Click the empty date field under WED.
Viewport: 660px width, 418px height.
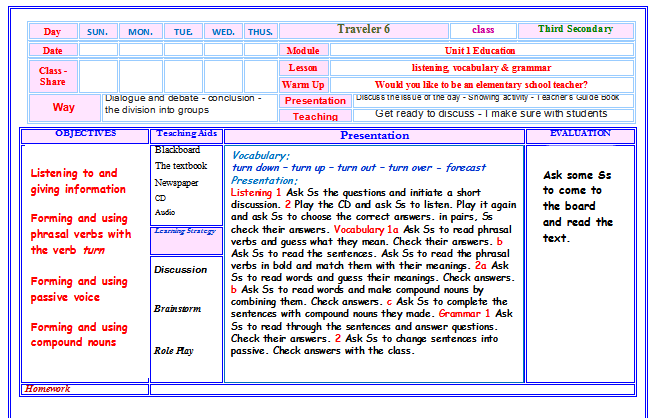[x=223, y=50]
